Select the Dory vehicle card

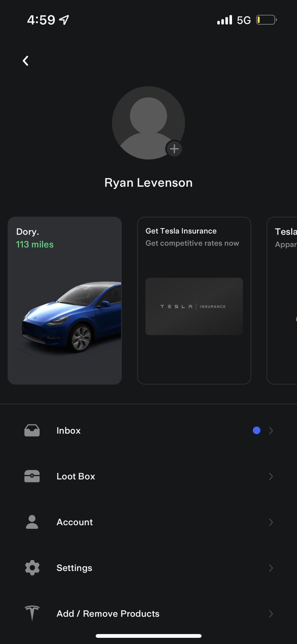pyautogui.click(x=65, y=301)
